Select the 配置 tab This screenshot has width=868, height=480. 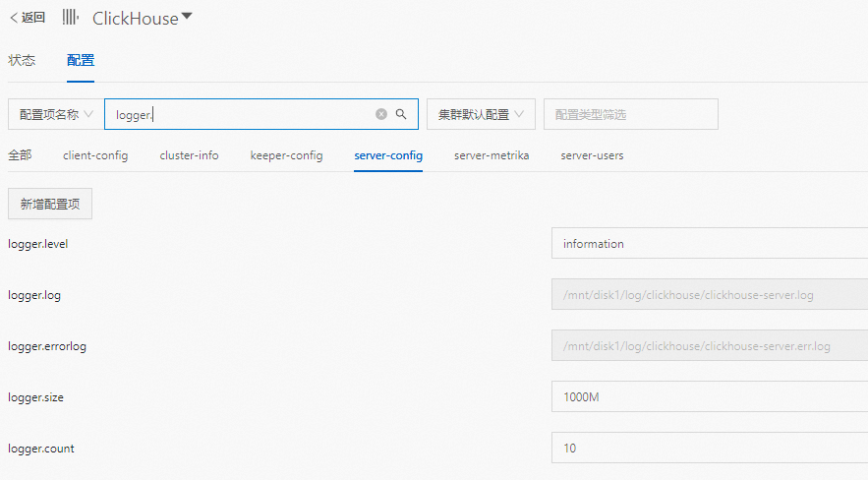tap(81, 60)
